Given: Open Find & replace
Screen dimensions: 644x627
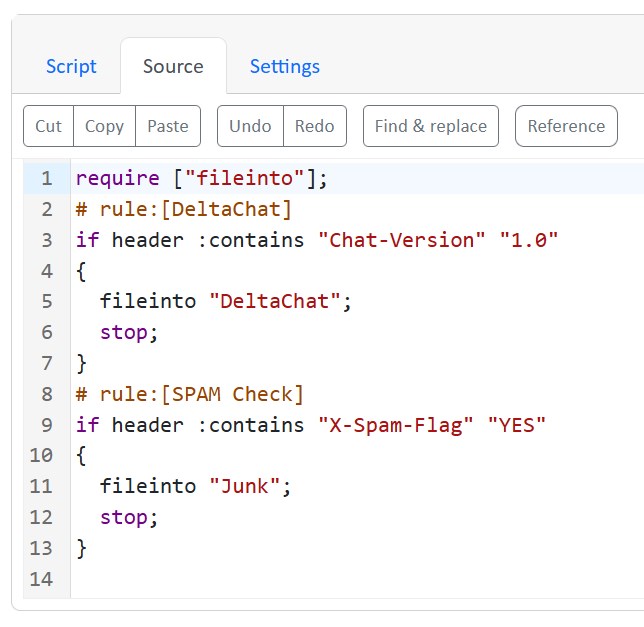Looking at the screenshot, I should 431,126.
